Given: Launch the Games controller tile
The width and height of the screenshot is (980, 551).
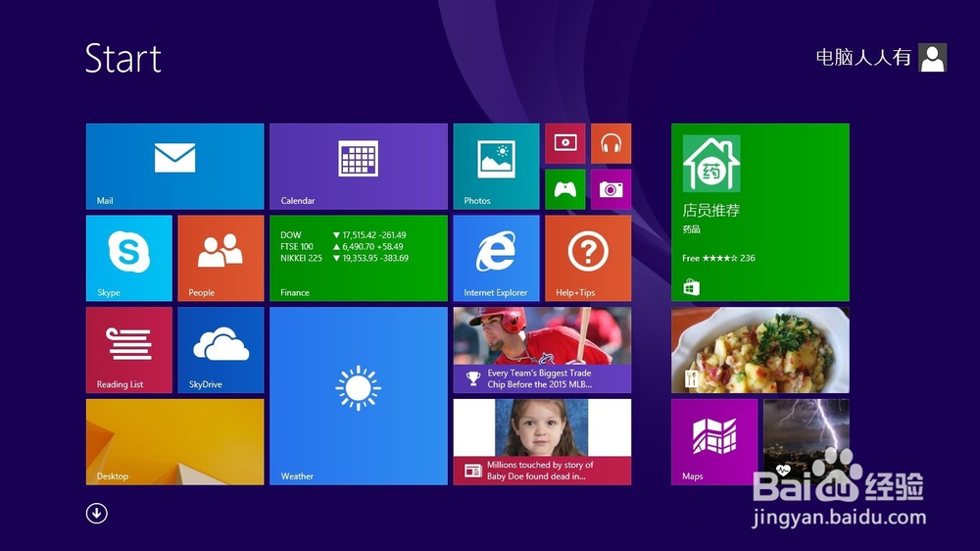Looking at the screenshot, I should [565, 189].
